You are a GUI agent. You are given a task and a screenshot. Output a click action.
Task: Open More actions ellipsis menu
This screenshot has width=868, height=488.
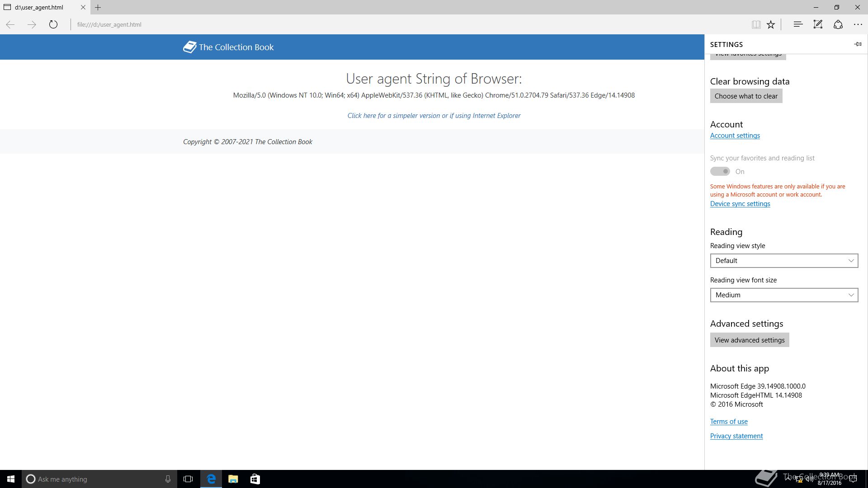pos(858,24)
